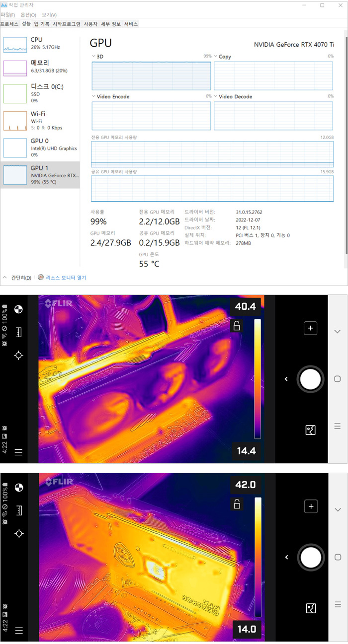Click the Task Manager title bar icon
The image size is (348, 644).
coord(4,4)
